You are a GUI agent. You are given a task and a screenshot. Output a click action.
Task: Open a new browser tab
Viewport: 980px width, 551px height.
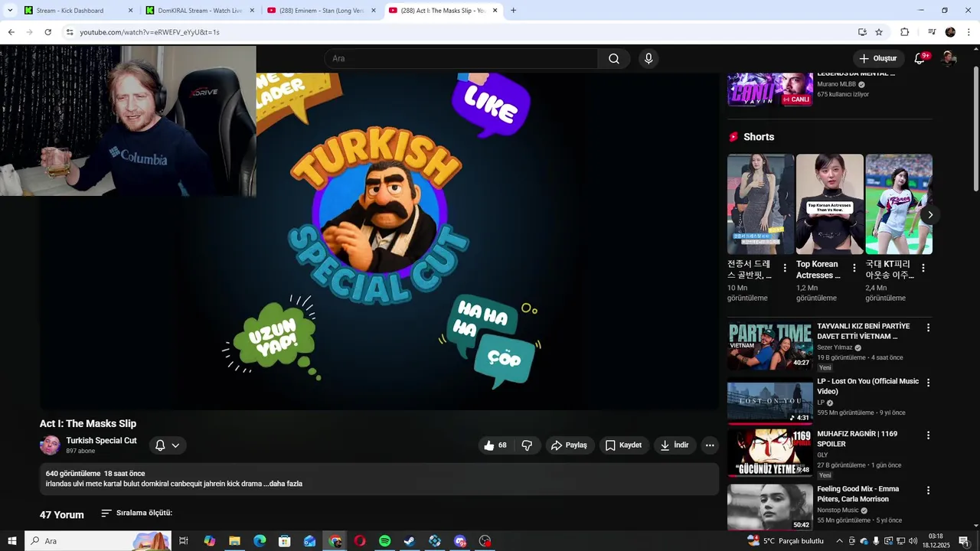(513, 11)
